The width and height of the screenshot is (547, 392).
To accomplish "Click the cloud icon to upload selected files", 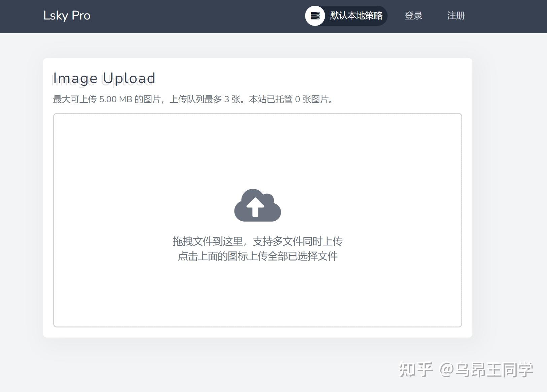I will (x=257, y=206).
